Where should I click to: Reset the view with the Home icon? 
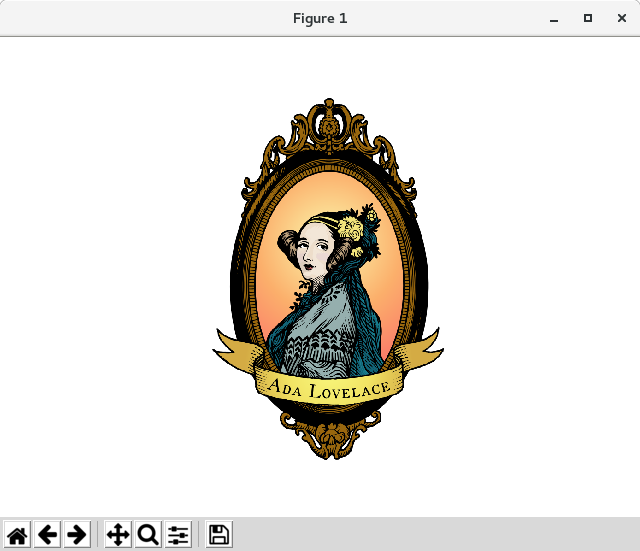(x=17, y=534)
